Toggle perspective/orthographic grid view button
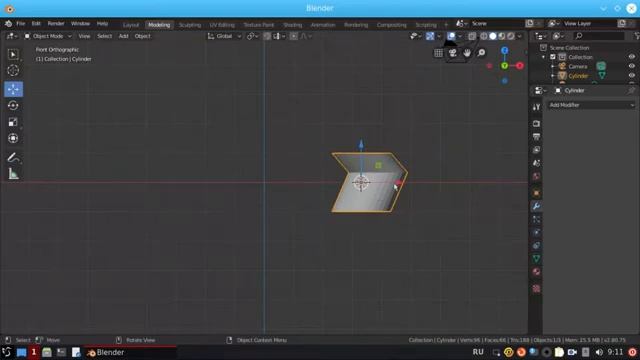640x360 pixels. [438, 53]
